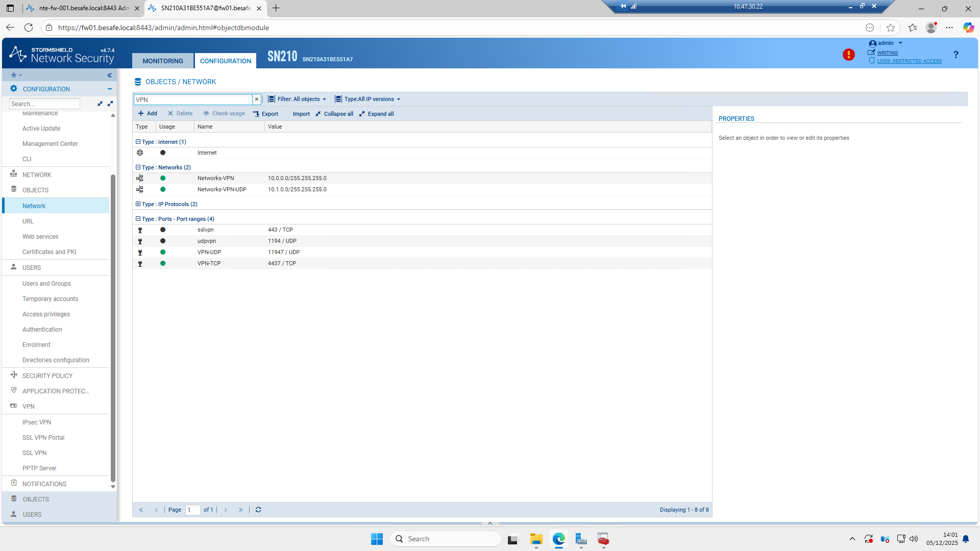Select the VPN-TCP row name
The height and width of the screenshot is (551, 980).
209,264
